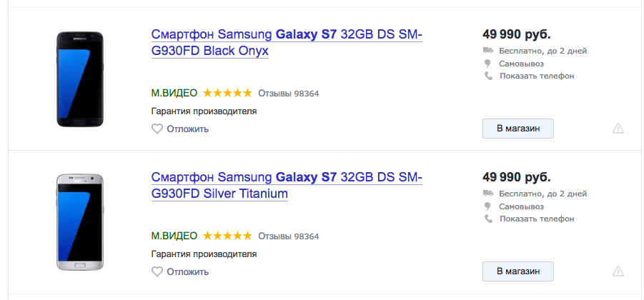
Task: Click heart icon for Silver Titanium phone
Action: tap(157, 271)
